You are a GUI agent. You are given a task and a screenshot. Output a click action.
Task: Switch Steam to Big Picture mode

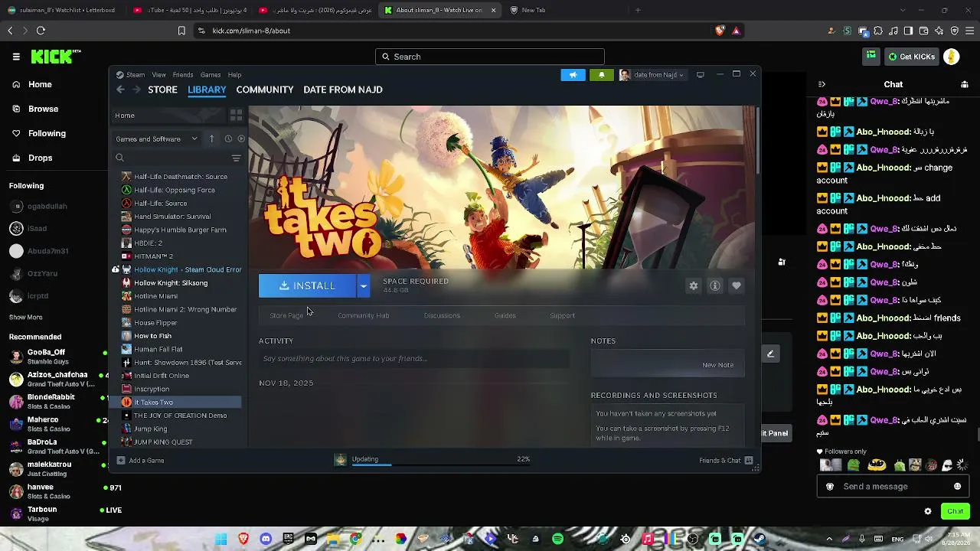click(700, 74)
